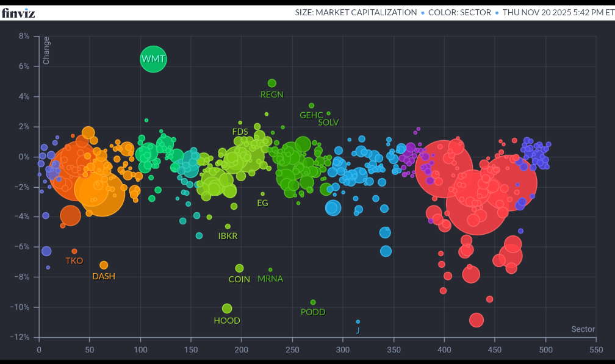Click the MRNA data point
Viewport: 615px width, 364px height.
[x=270, y=270]
